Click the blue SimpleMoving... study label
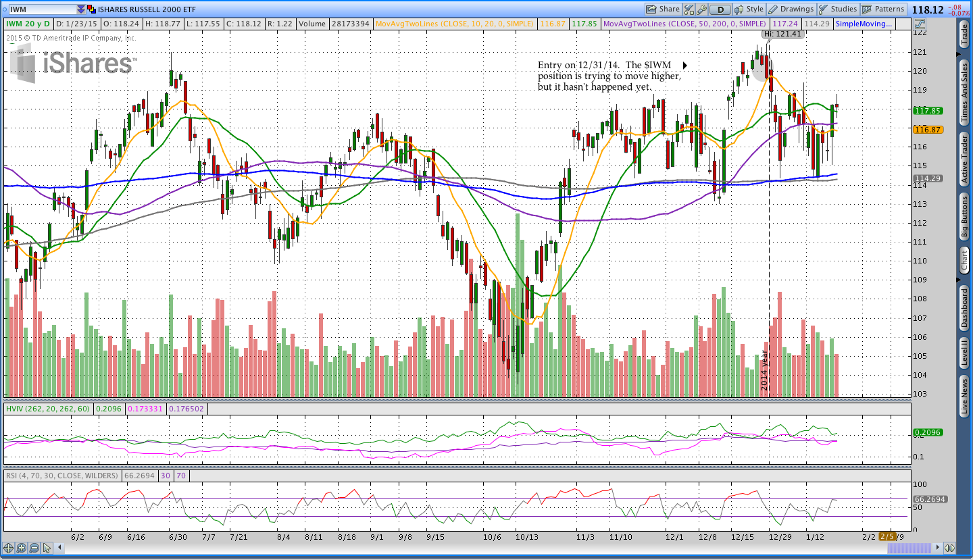973x560 pixels. (864, 24)
